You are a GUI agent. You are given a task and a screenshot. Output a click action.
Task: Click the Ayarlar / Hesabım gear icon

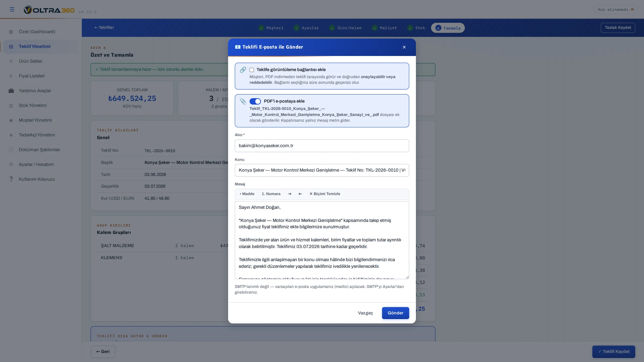point(11,164)
